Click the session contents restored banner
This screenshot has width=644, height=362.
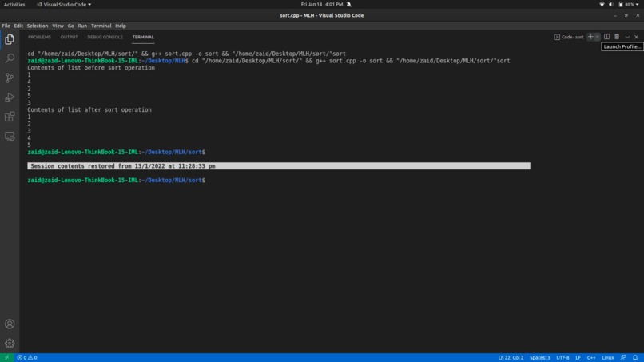tap(279, 166)
